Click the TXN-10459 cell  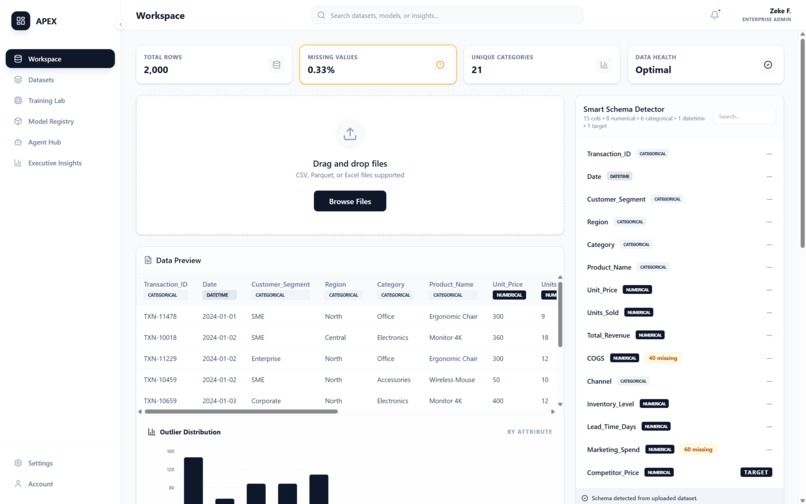pyautogui.click(x=160, y=380)
